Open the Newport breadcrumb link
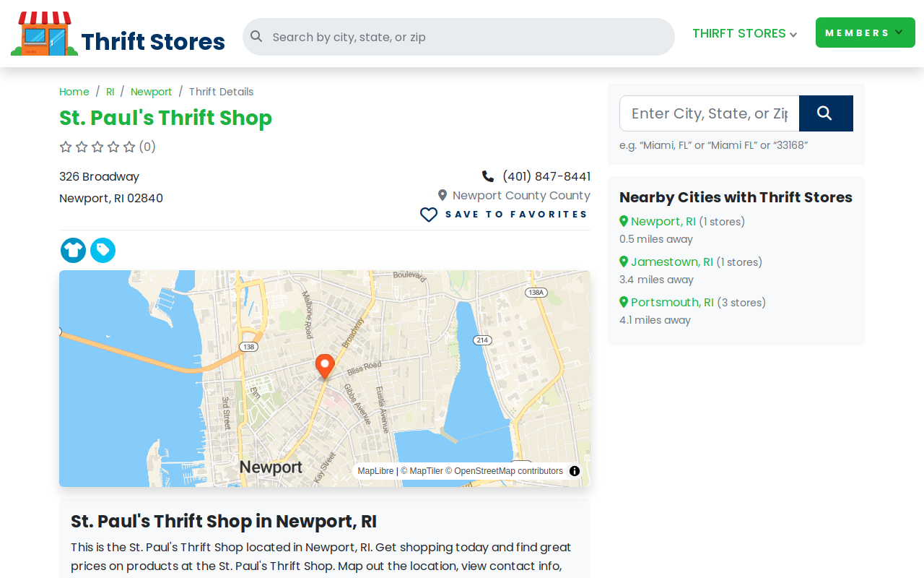Image resolution: width=924 pixels, height=578 pixels. click(x=152, y=92)
